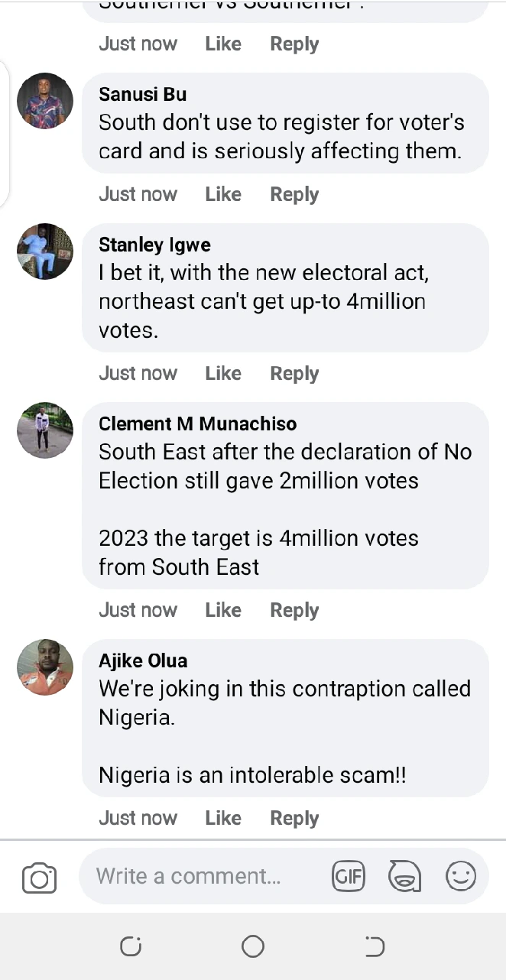
Task: Like Clement M Munachiso's comment
Action: (223, 610)
